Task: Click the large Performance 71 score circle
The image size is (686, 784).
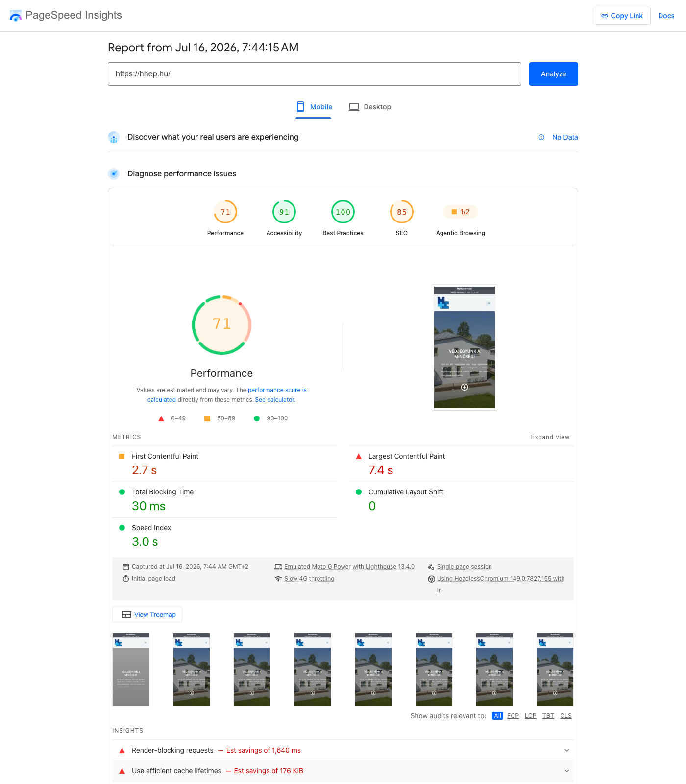Action: point(221,324)
